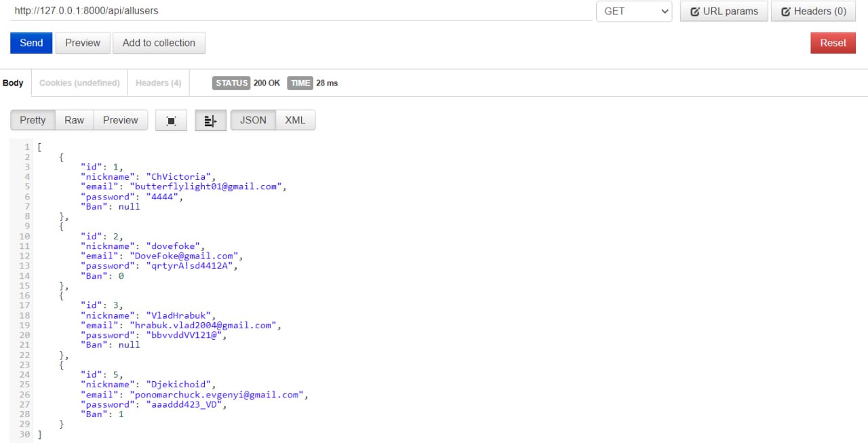Viewport: 868px width, 447px height.
Task: Click the URL params edit icon button
Action: [x=724, y=12]
